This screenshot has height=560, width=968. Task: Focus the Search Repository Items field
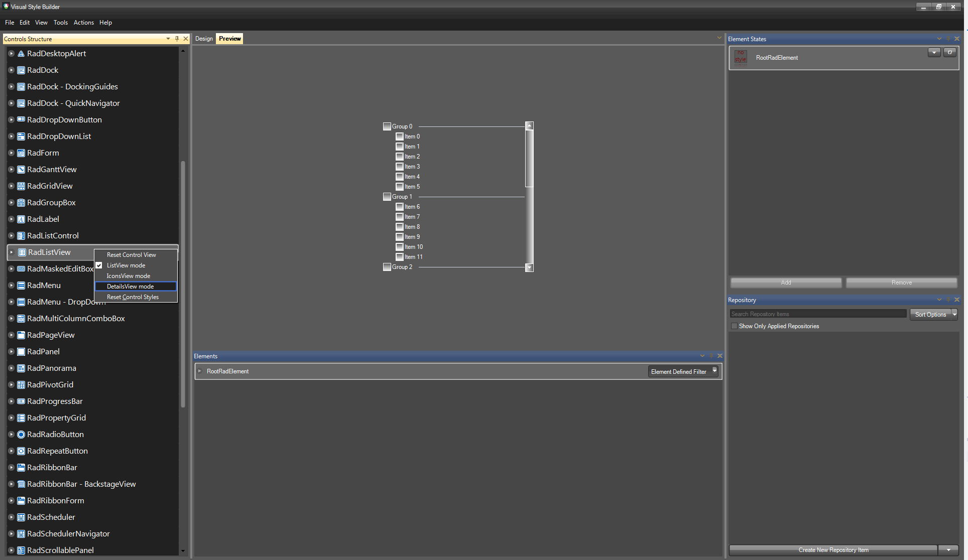pos(817,314)
